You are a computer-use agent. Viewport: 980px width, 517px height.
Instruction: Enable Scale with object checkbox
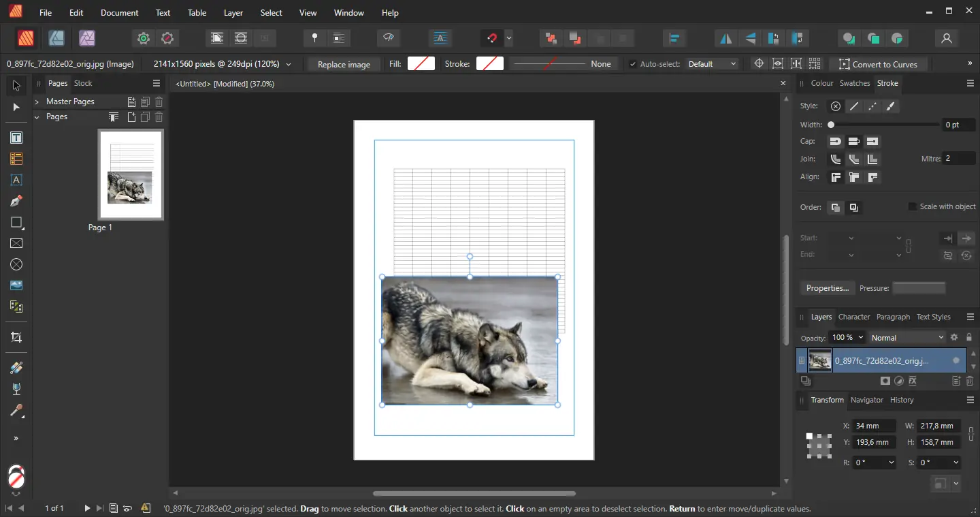912,206
